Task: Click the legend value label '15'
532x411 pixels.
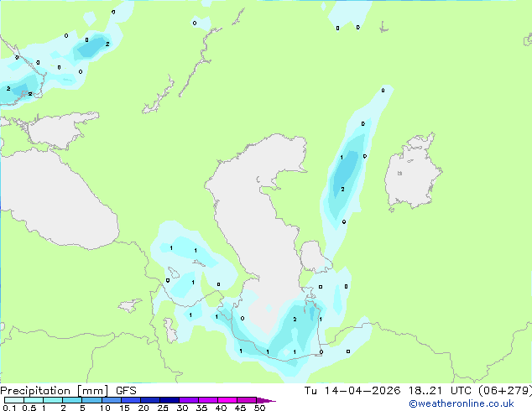Action: tap(124, 408)
